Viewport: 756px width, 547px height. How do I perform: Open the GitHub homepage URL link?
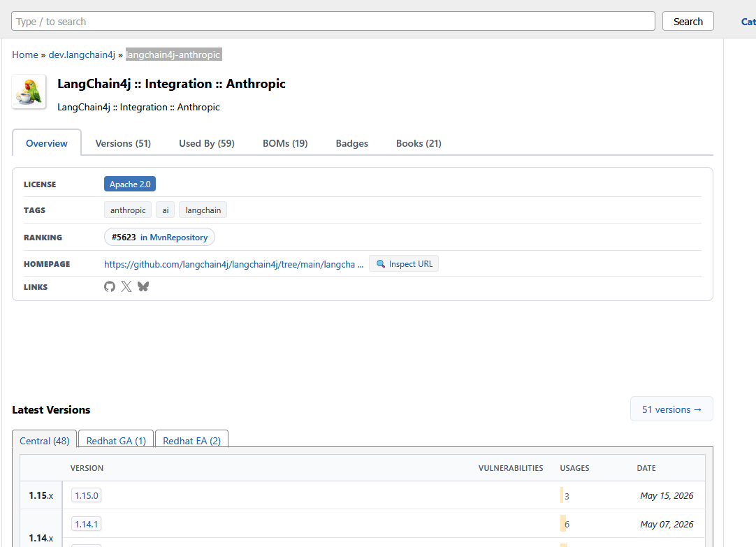(234, 264)
